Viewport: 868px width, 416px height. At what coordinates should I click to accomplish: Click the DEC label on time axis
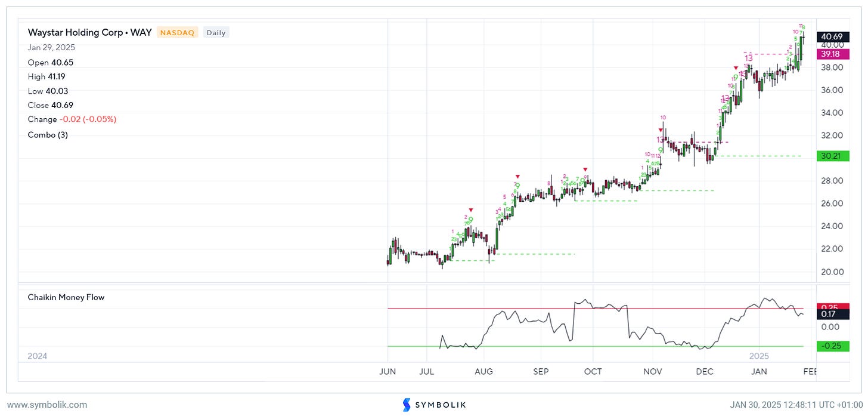pos(705,371)
